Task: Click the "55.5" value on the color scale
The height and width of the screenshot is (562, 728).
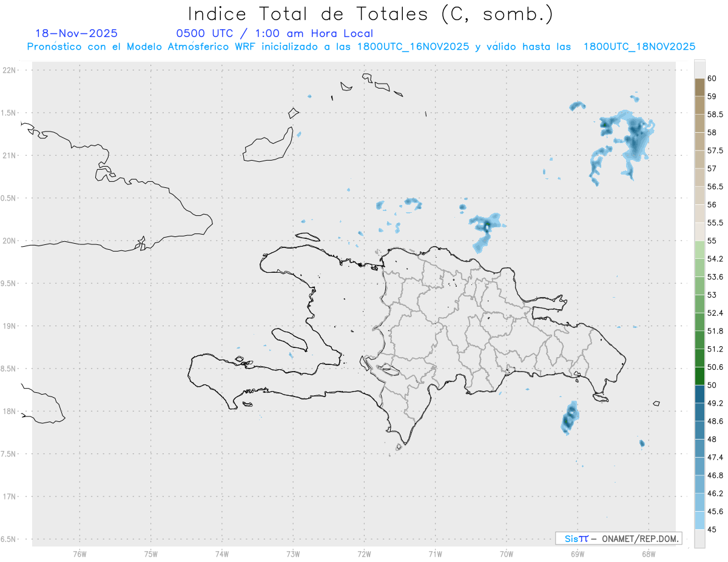Action: click(715, 222)
